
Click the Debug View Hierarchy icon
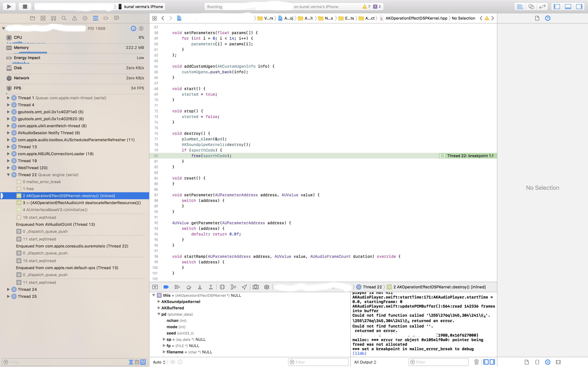(222, 287)
